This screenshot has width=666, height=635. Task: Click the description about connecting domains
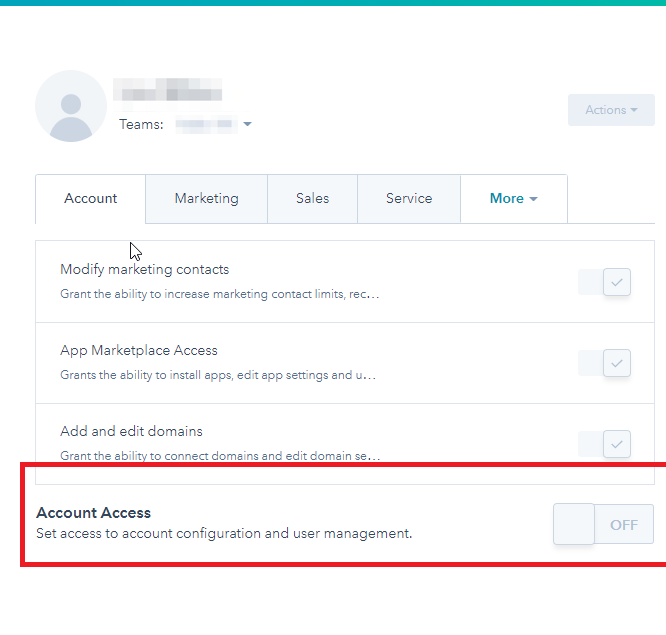[x=219, y=456]
